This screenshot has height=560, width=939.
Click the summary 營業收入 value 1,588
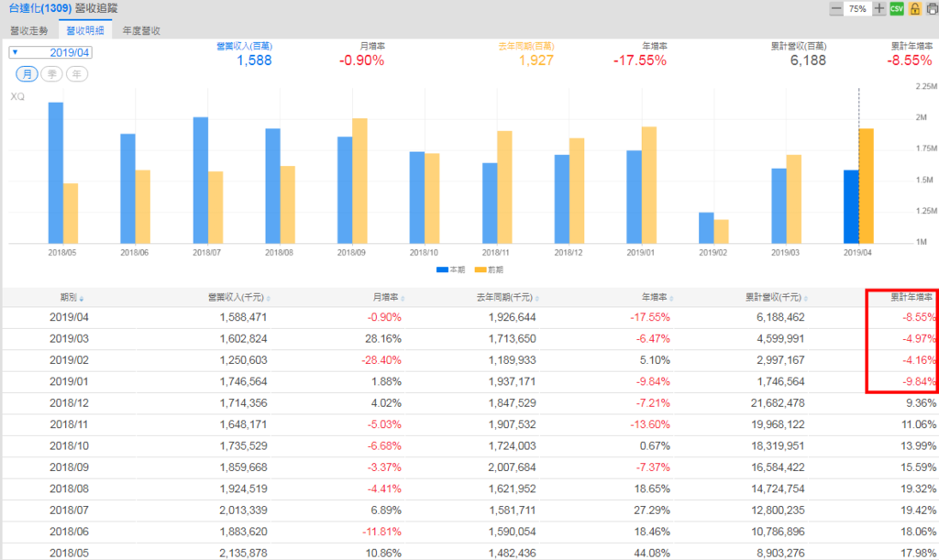[x=254, y=60]
